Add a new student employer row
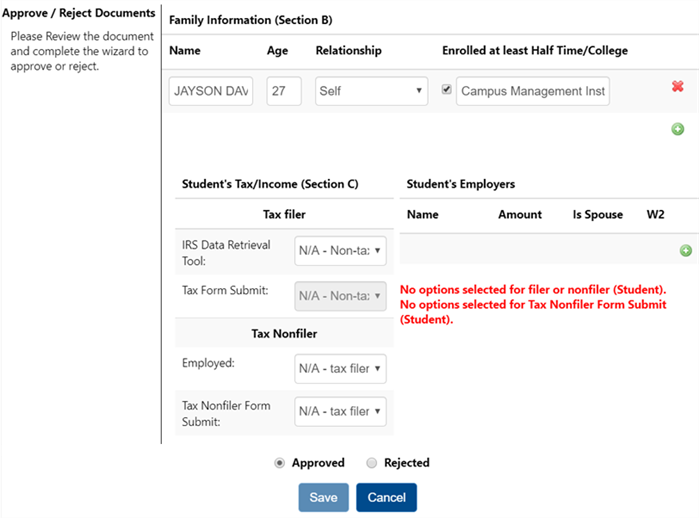 685,251
